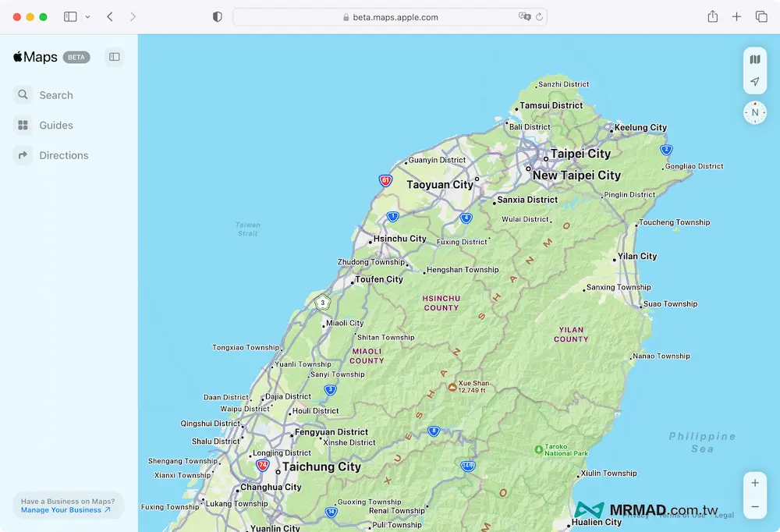Click the macOS window close button
The width and height of the screenshot is (780, 532).
click(x=17, y=17)
